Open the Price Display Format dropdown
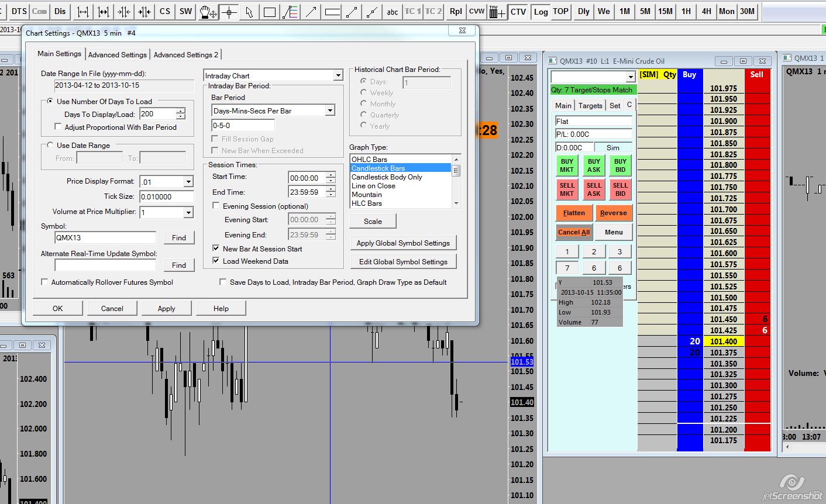The height and width of the screenshot is (504, 826). [x=188, y=182]
